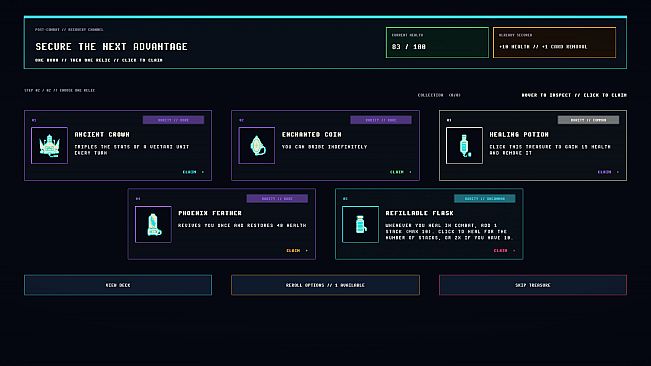Select the Refillable Flask relic icon
The height and width of the screenshot is (366, 651).
coord(360,224)
